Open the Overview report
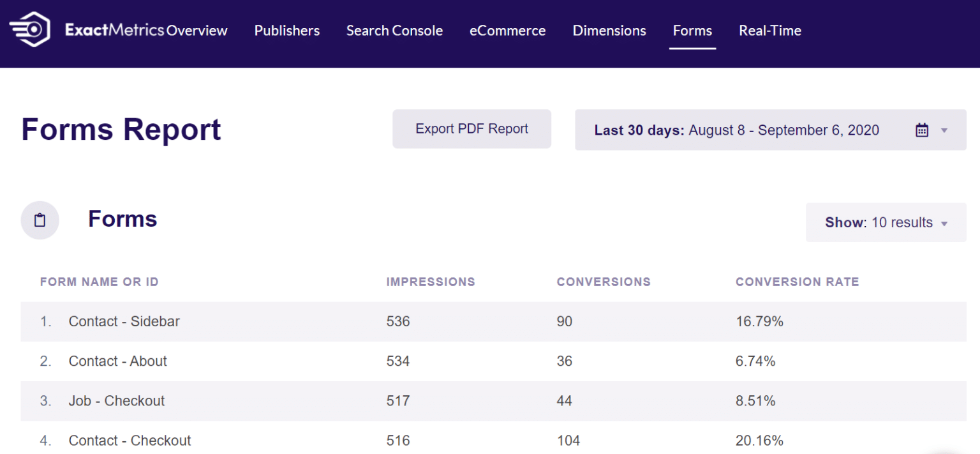The width and height of the screenshot is (980, 454). coord(199,30)
